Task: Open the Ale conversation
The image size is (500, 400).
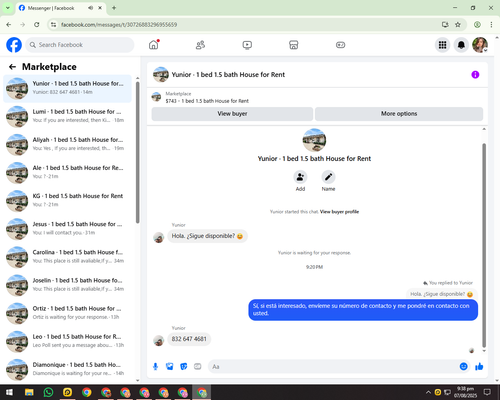Action: pyautogui.click(x=67, y=173)
